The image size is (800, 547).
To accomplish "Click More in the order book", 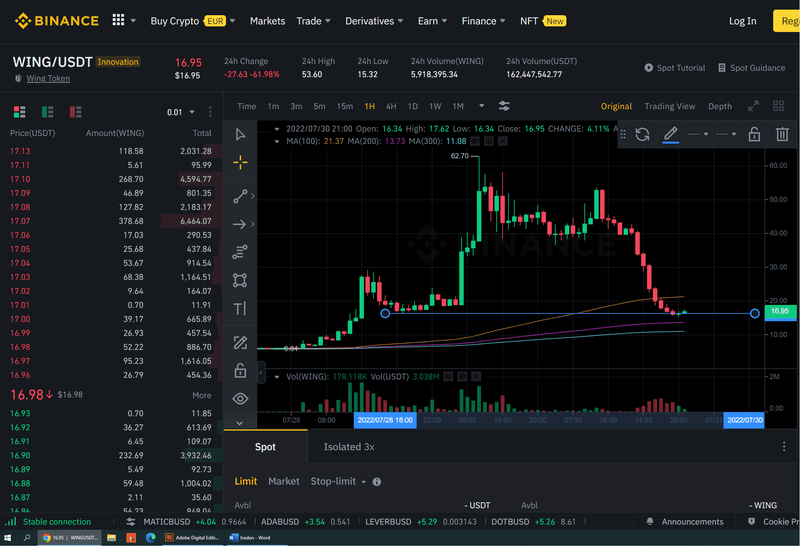I will tap(202, 395).
